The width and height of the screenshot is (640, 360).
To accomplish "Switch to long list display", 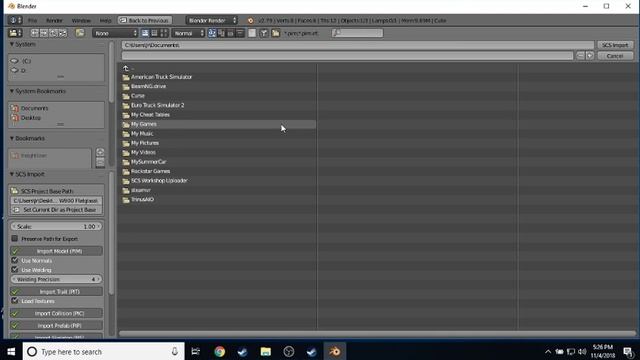I will [154, 33].
